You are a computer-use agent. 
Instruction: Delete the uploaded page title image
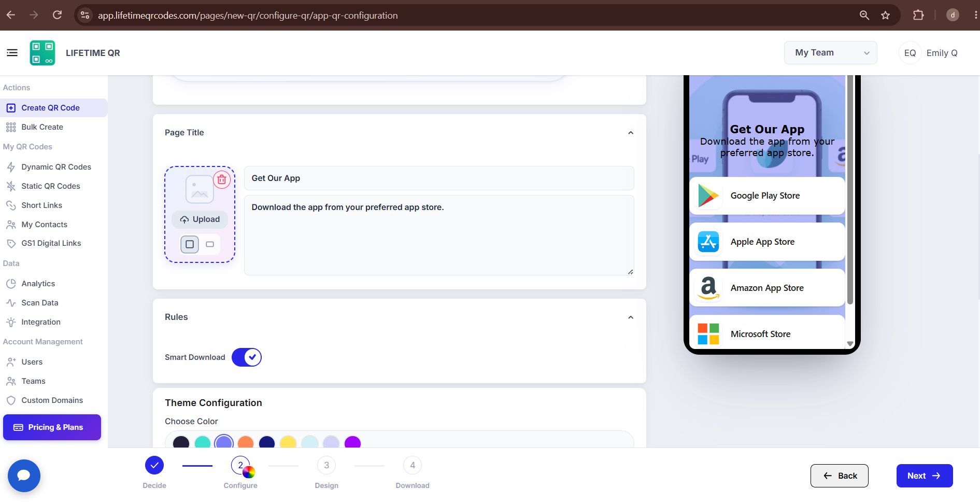222,180
